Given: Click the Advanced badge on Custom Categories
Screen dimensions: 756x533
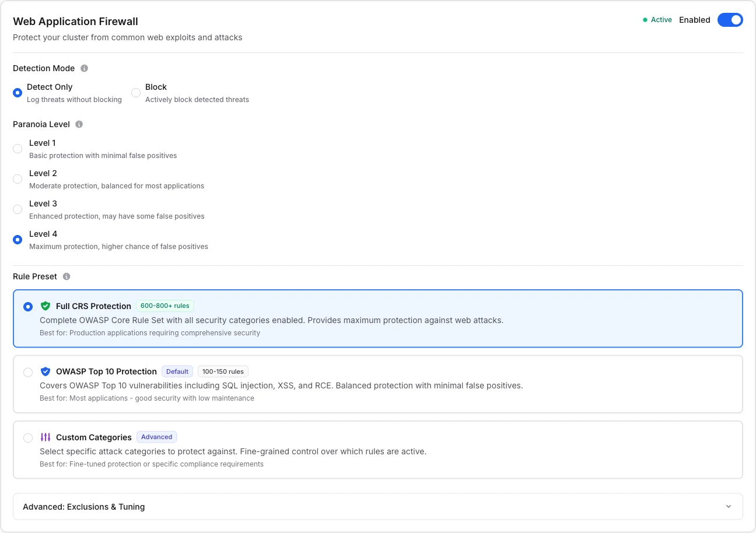Looking at the screenshot, I should point(157,437).
